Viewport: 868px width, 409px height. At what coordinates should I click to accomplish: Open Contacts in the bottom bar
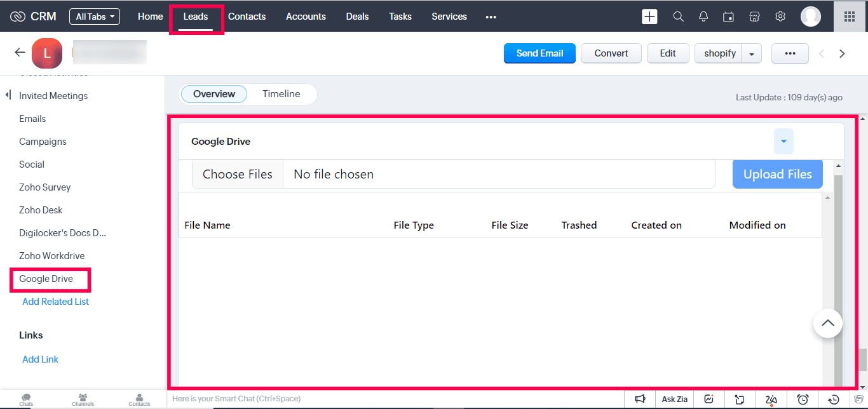tap(139, 399)
